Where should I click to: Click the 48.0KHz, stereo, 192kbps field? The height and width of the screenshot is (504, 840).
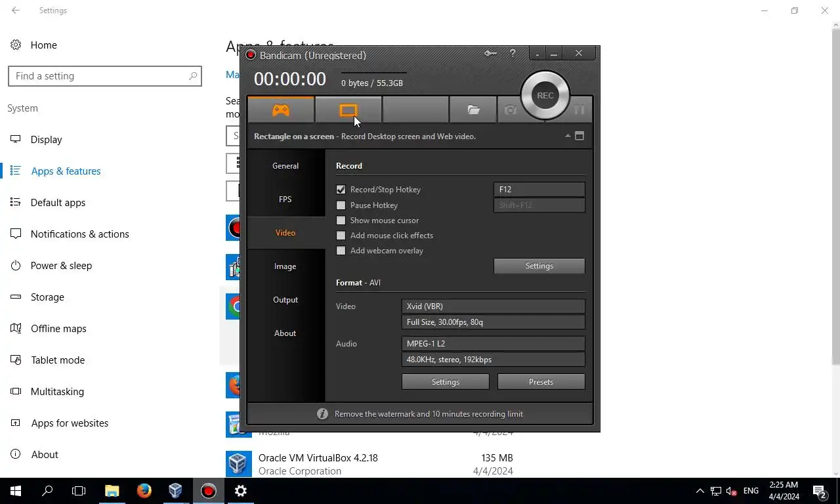pyautogui.click(x=493, y=360)
